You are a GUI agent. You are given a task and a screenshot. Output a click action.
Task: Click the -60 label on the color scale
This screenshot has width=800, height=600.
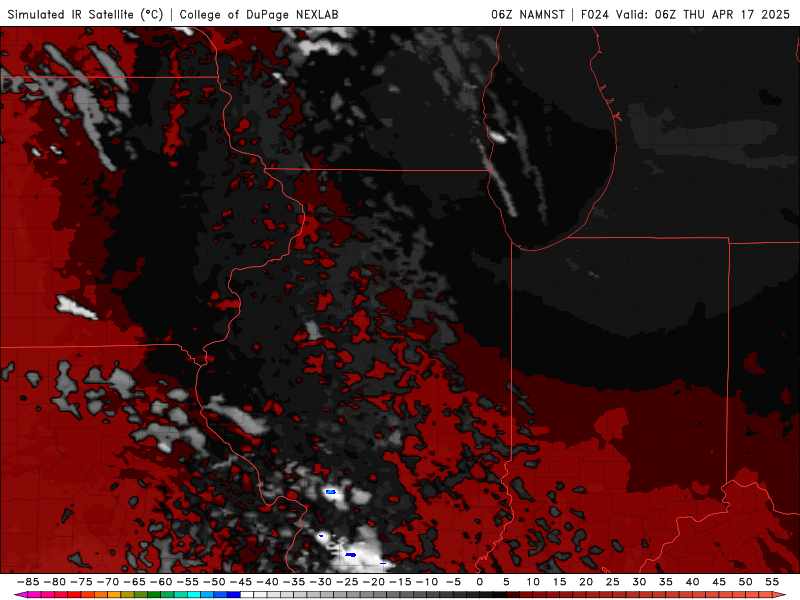[161, 582]
